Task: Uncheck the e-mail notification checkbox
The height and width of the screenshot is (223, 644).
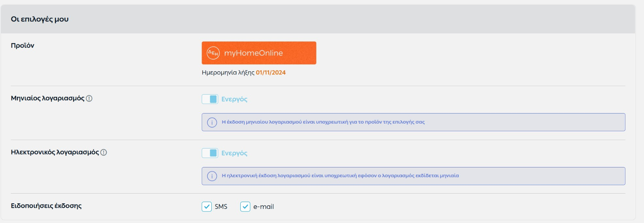Action: coord(245,206)
